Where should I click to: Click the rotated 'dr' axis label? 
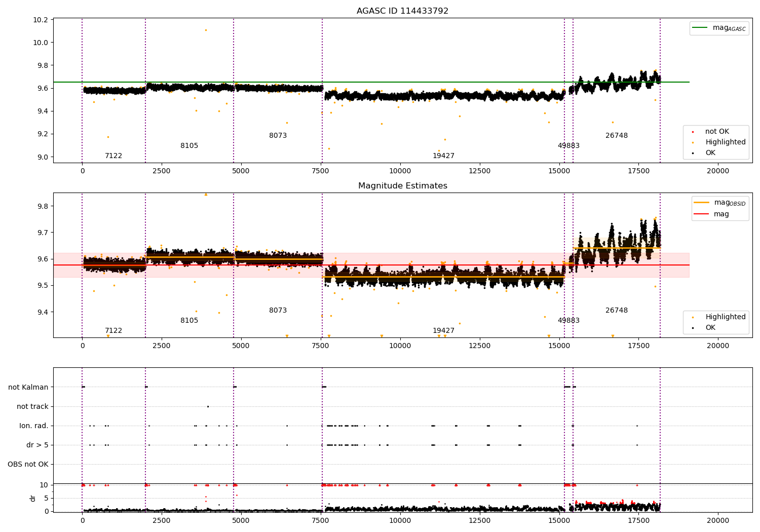33,498
